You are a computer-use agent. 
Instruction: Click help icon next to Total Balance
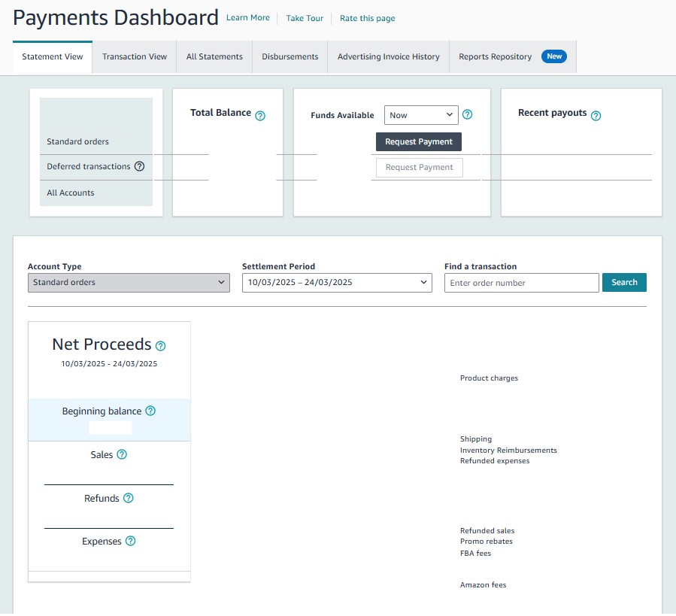click(260, 116)
